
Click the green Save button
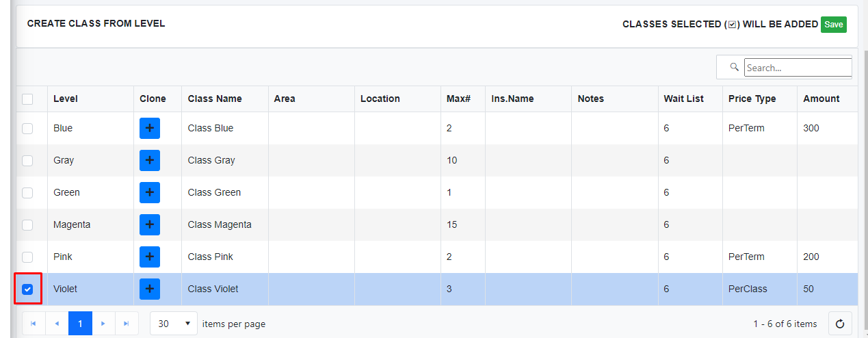[834, 25]
